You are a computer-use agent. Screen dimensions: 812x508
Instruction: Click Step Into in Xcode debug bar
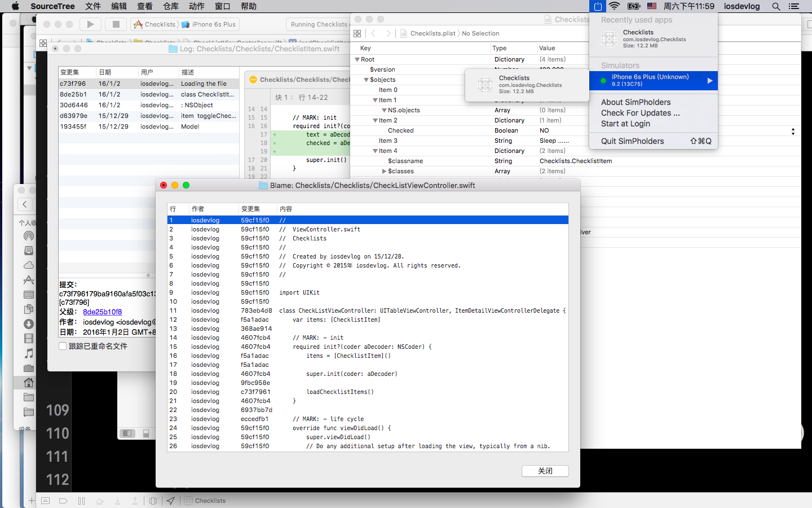point(117,501)
